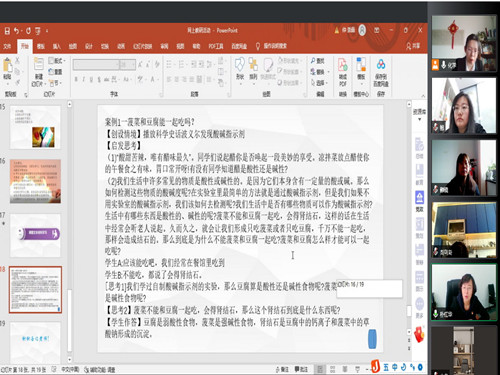This screenshot has width=500, height=375.
Task: Open the 插入 (Insert) ribbon tab
Action: [x=57, y=46]
